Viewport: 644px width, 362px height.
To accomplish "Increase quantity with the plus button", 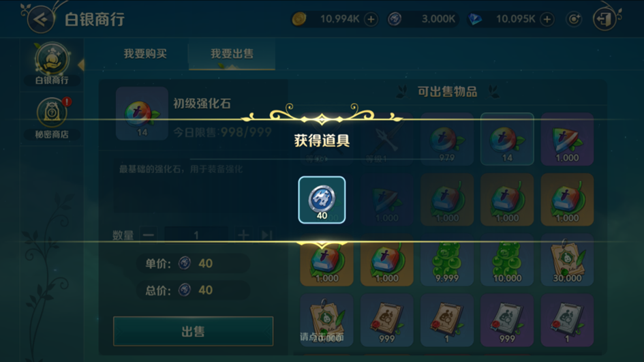I will 243,235.
